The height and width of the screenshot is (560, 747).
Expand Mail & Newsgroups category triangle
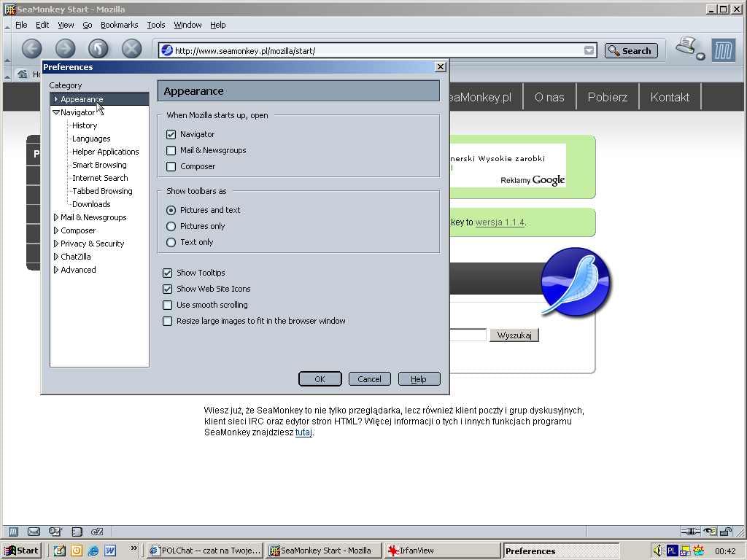[55, 217]
